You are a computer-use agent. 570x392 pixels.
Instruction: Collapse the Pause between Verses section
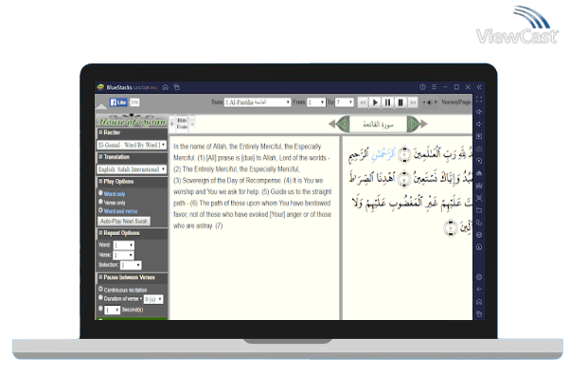coord(100,277)
